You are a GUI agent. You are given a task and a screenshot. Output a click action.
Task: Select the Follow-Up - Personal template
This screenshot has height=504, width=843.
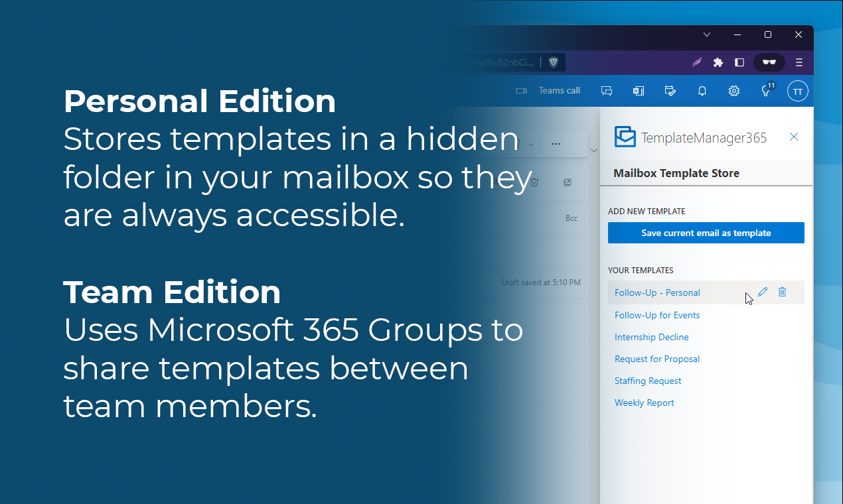[x=657, y=292]
